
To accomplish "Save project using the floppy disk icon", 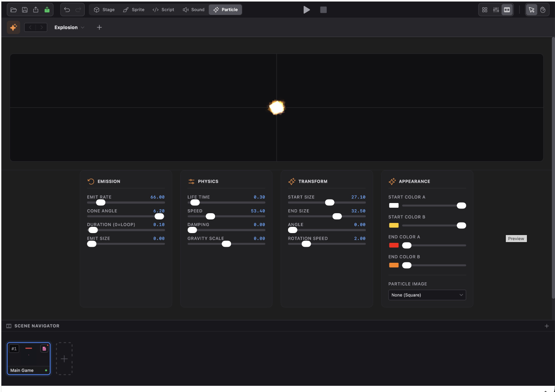I will 25,10.
